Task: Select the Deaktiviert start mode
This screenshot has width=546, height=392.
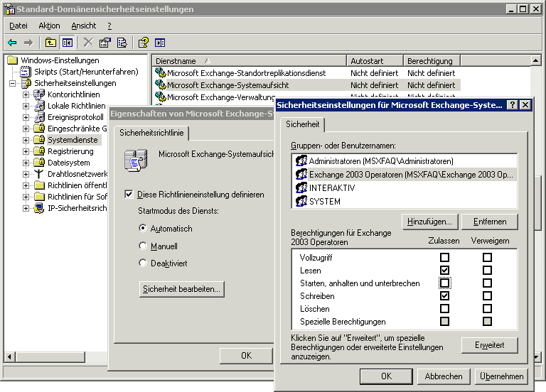Action: coord(142,263)
